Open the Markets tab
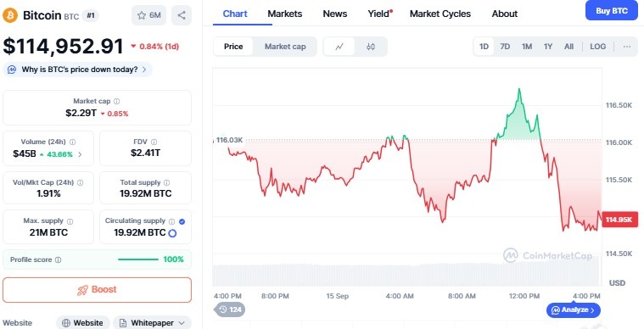This screenshot has width=644, height=329. coord(284,14)
